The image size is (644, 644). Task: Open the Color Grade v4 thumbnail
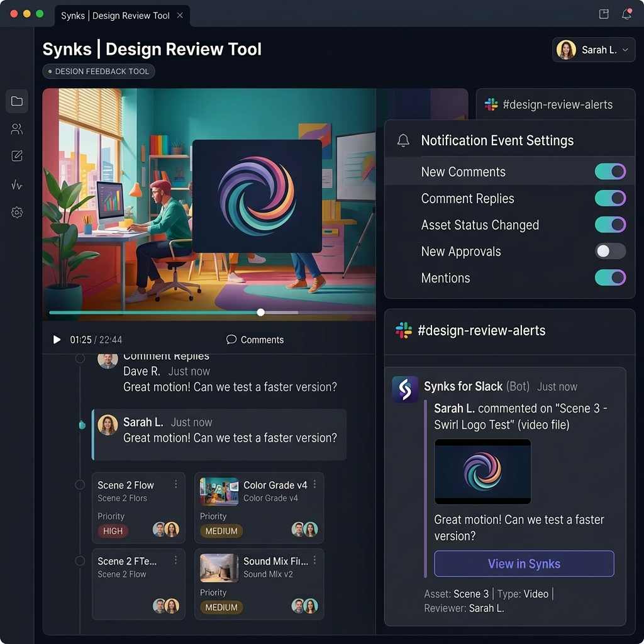click(x=219, y=491)
